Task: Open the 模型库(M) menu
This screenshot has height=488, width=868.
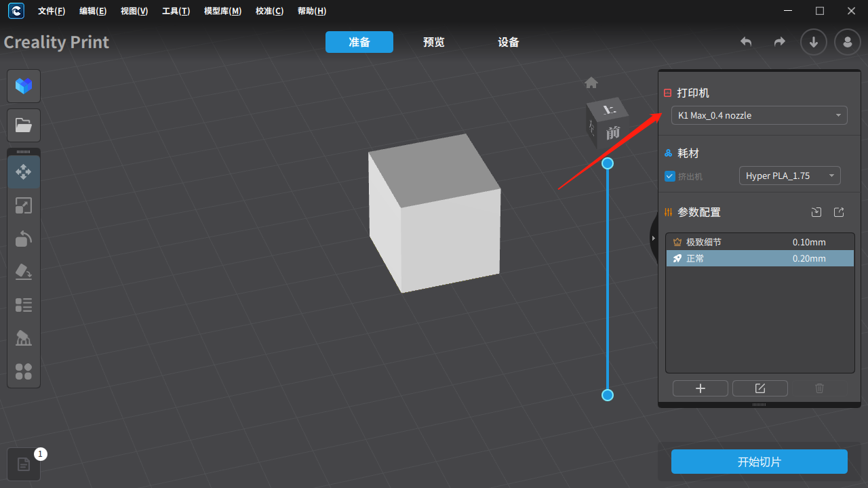Action: pyautogui.click(x=222, y=12)
